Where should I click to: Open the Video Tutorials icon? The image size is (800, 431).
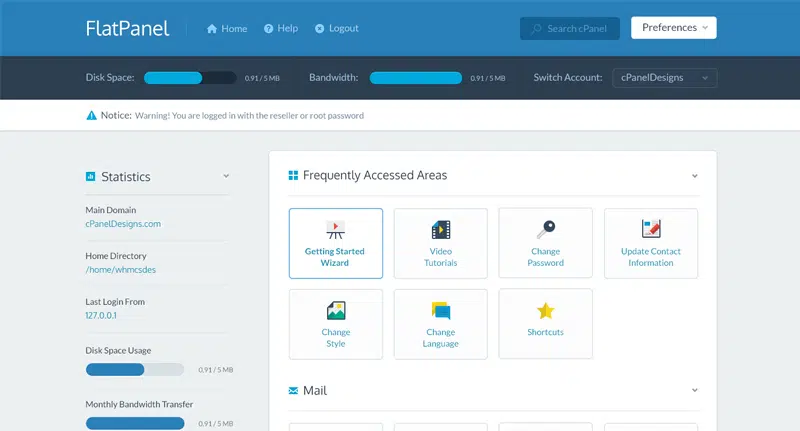click(x=441, y=229)
